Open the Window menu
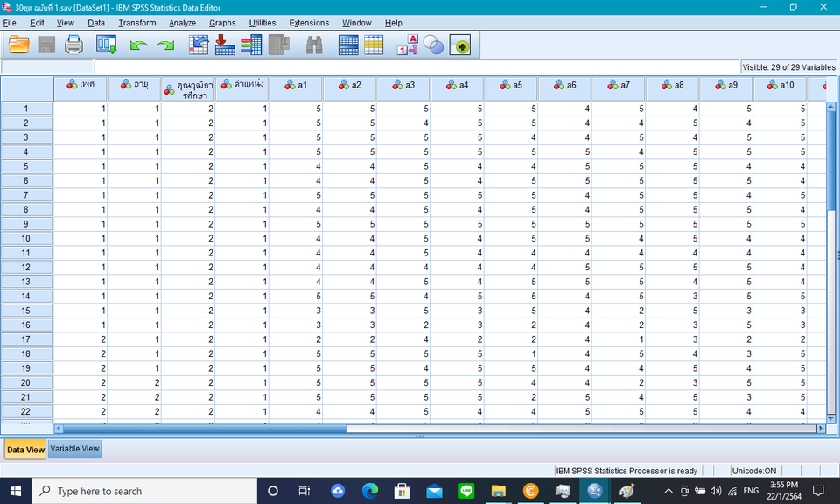 pos(357,23)
